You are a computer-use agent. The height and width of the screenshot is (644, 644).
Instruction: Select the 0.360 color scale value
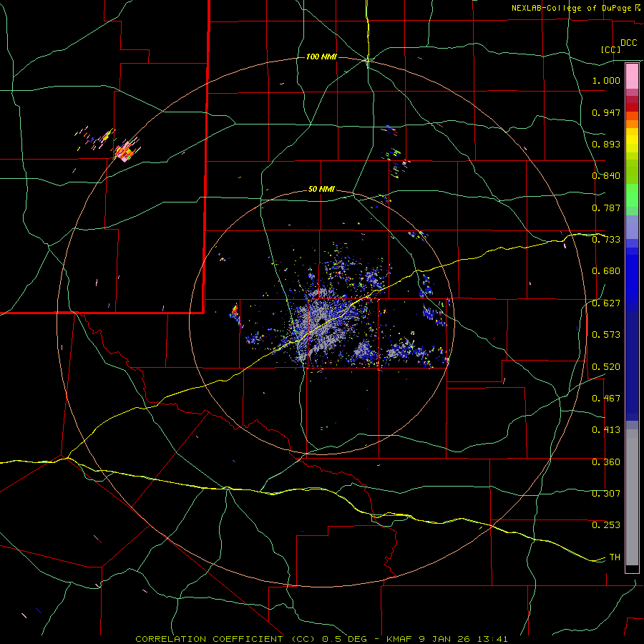tap(606, 462)
